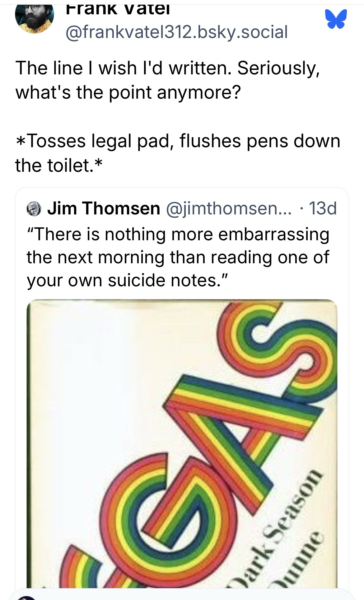
Task: Tap Jim Thomsen's small avatar icon
Action: [35, 208]
